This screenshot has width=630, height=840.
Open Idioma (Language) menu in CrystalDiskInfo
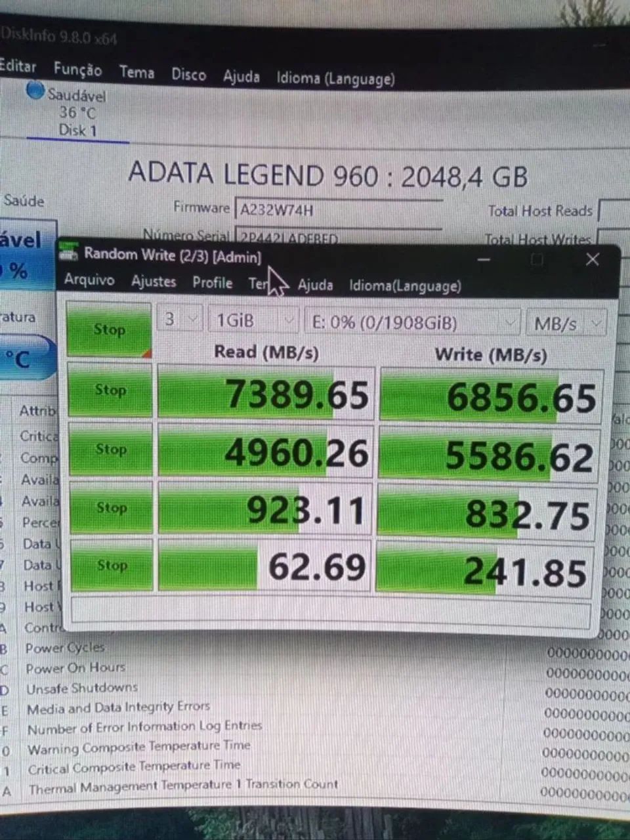tap(335, 79)
